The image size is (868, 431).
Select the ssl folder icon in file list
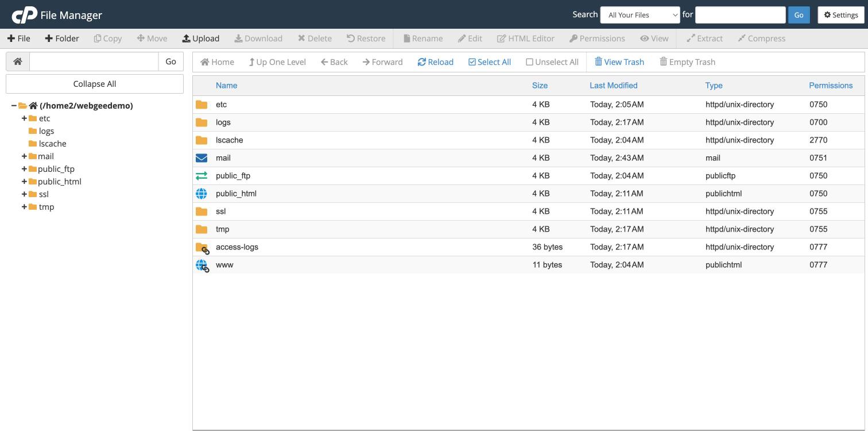(201, 211)
